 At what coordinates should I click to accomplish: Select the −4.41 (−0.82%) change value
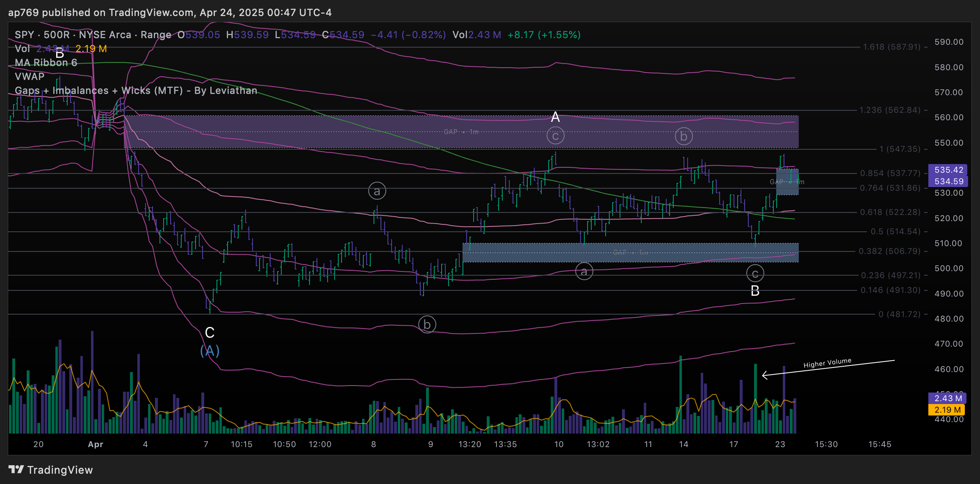pyautogui.click(x=408, y=35)
